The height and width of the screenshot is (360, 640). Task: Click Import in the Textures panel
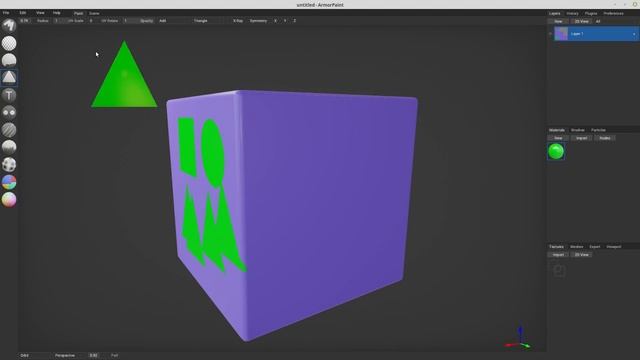[x=558, y=255]
